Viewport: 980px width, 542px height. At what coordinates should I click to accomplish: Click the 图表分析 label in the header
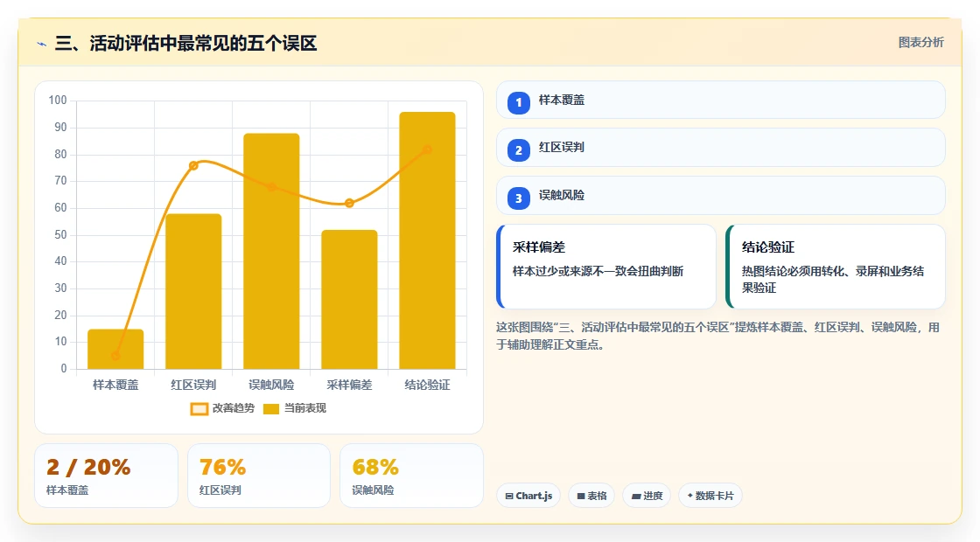(x=920, y=43)
